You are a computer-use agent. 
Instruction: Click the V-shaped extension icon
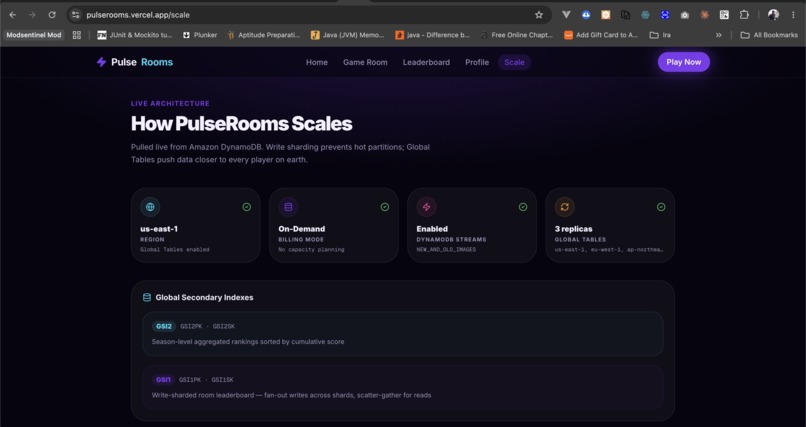click(x=566, y=15)
